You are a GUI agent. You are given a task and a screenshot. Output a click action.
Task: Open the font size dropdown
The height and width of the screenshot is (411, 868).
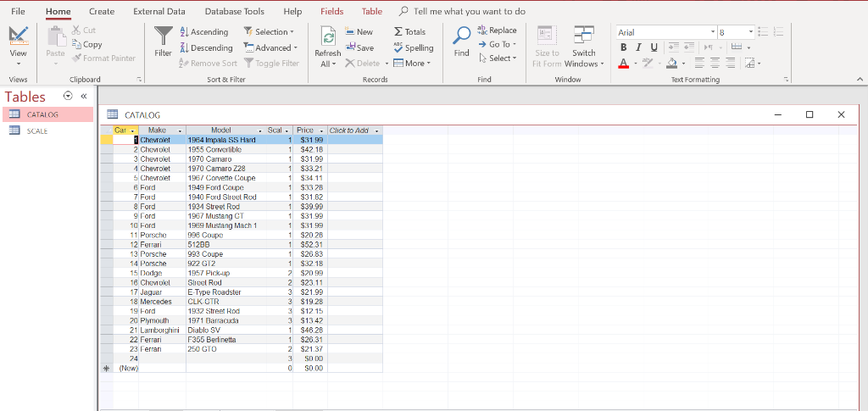pos(751,33)
